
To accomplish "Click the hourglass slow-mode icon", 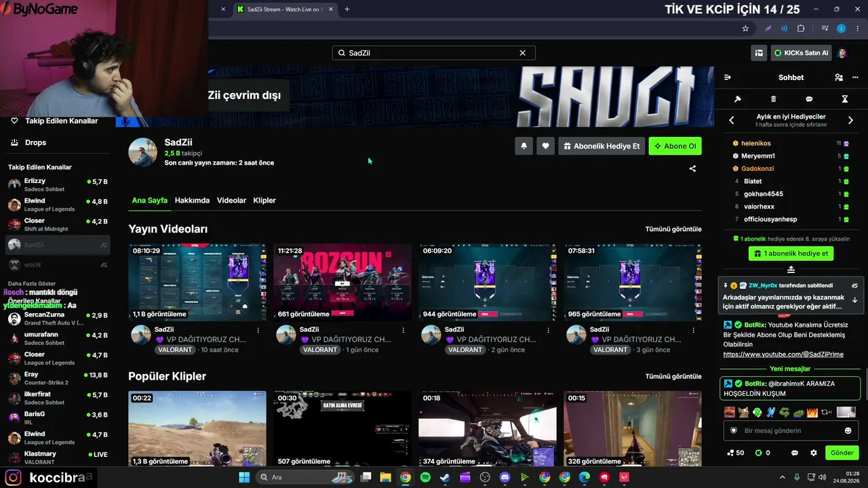I will coord(845,99).
